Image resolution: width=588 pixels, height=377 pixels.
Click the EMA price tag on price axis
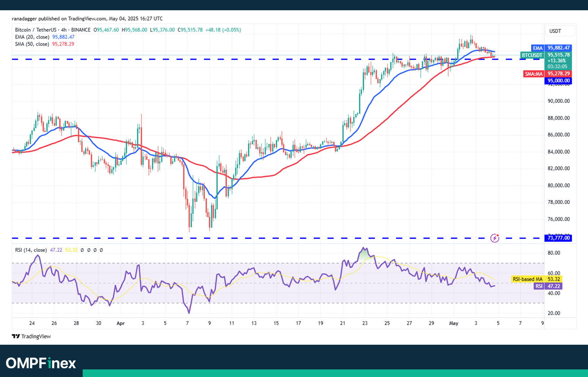click(x=538, y=48)
